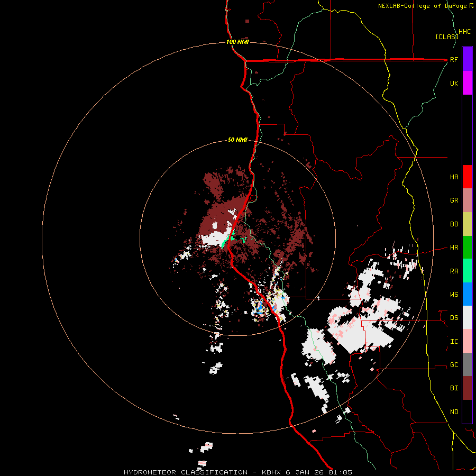Click the NEXLAB-College of DuPage credit text
Image resolution: width=476 pixels, height=476 pixels.
[423, 6]
